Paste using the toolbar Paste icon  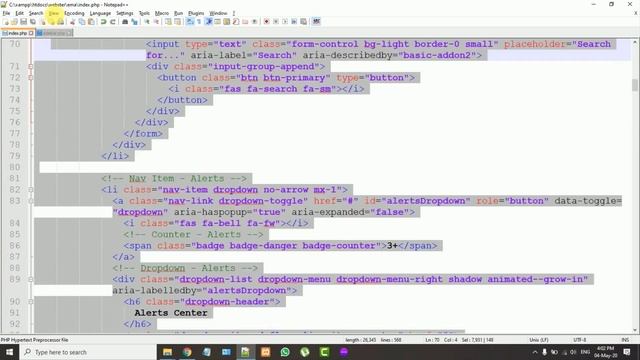pyautogui.click(x=91, y=22)
